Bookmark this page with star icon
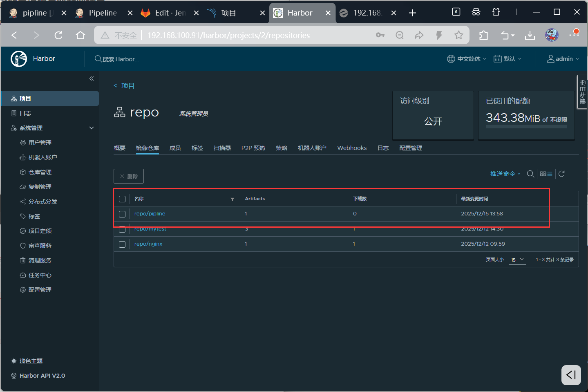This screenshot has height=392, width=588. coord(459,35)
